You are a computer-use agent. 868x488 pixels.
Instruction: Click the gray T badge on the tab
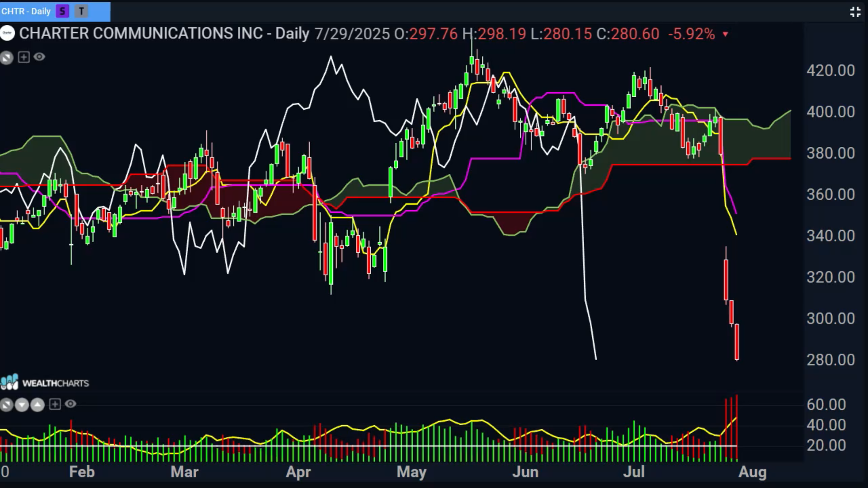81,11
